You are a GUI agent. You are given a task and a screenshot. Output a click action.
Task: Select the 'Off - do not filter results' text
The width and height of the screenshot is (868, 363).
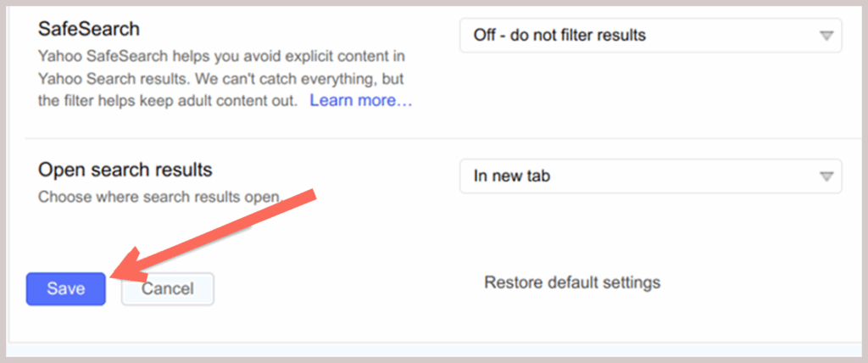(x=559, y=36)
